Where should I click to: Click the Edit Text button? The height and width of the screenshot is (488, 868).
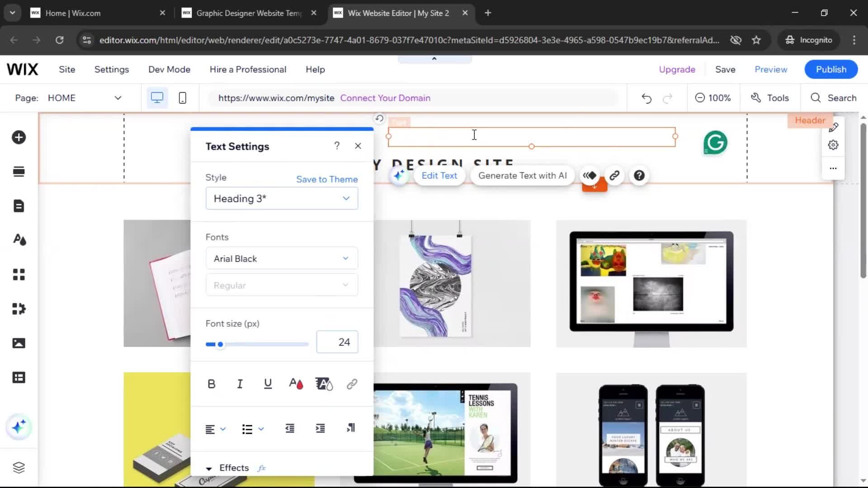click(x=439, y=176)
